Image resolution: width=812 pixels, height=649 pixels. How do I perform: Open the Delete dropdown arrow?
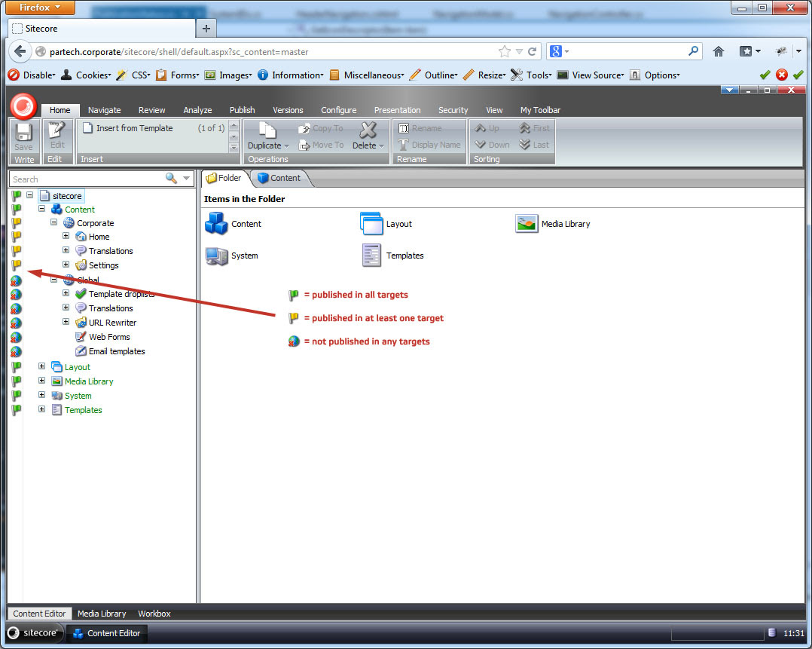click(382, 146)
